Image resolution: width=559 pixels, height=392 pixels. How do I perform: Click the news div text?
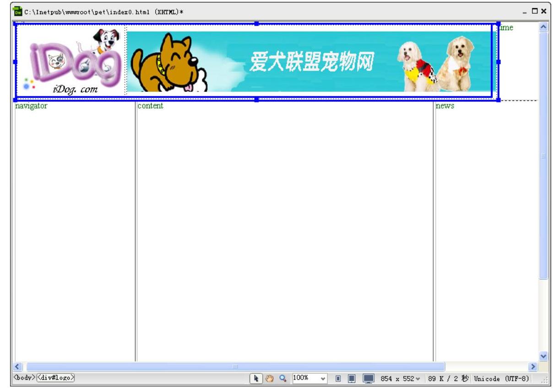(445, 106)
